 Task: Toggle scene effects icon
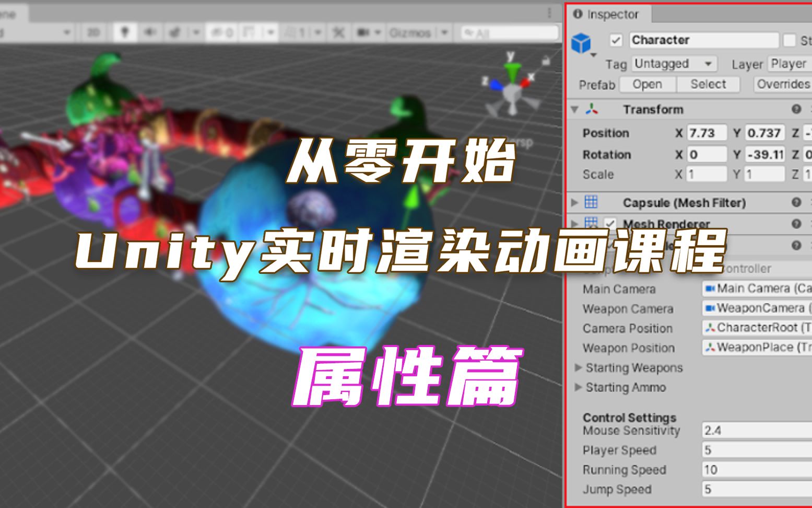[176, 32]
